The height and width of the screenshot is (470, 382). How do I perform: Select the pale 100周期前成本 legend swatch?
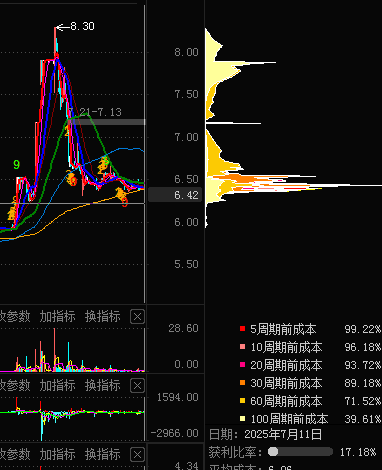click(x=242, y=419)
